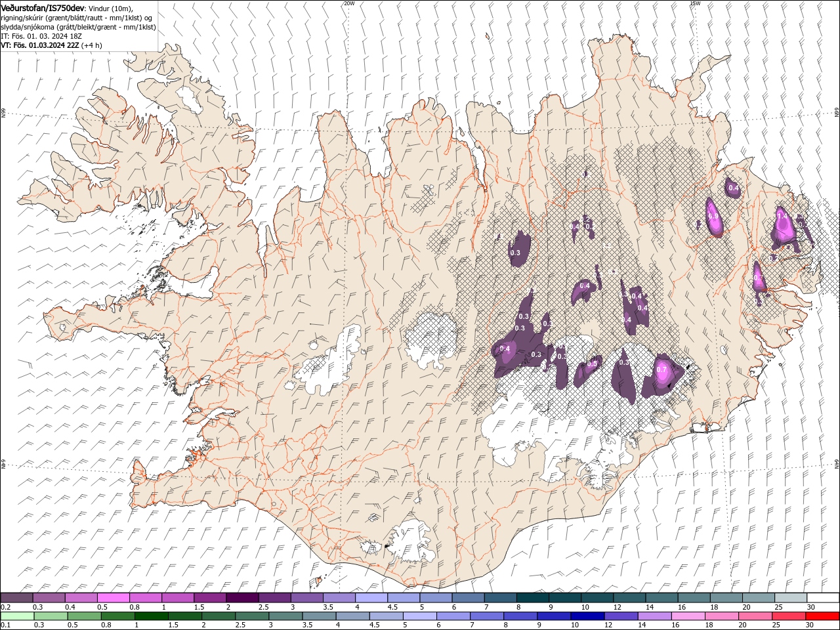Select the palest green rain swatch at 0.1
Screen dimensions: 840x630
17,616
